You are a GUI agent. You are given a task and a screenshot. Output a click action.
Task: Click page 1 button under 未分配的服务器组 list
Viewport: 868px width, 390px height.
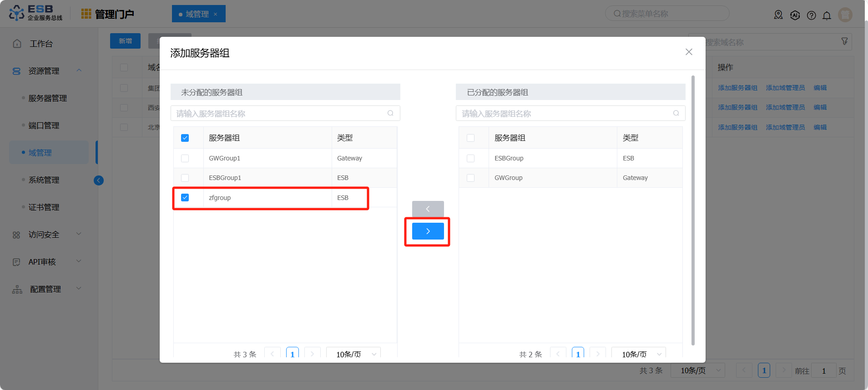coord(293,354)
